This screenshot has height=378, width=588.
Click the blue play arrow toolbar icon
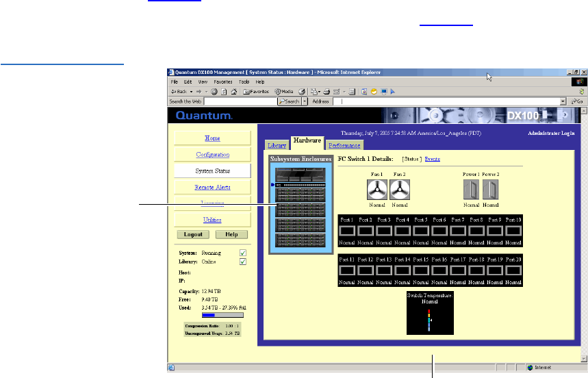tap(393, 92)
